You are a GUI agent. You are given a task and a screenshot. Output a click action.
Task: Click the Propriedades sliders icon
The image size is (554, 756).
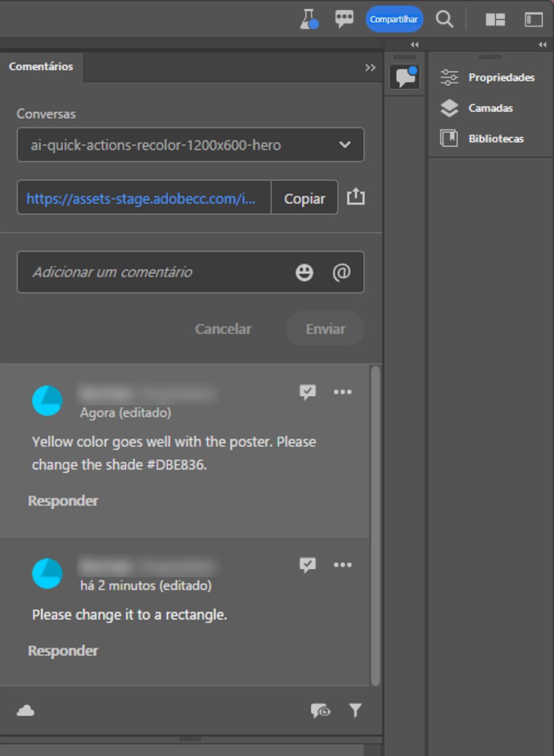pos(449,77)
